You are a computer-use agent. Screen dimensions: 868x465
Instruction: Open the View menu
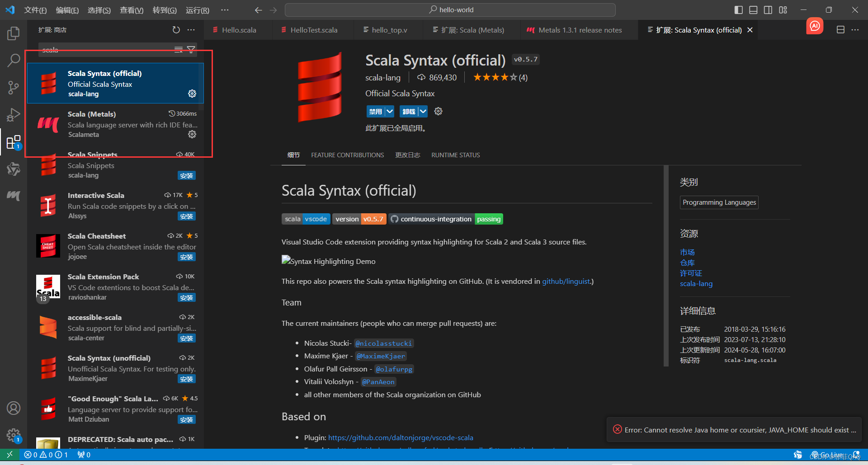point(132,10)
